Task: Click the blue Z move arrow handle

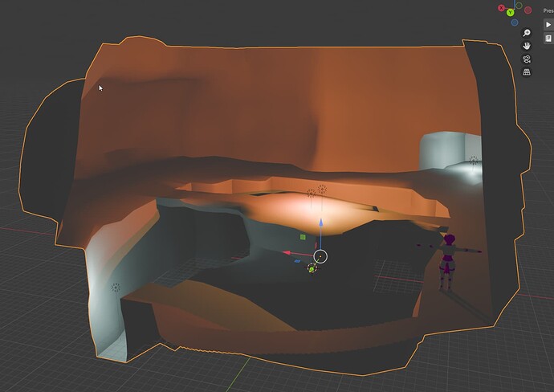Action: [321, 223]
